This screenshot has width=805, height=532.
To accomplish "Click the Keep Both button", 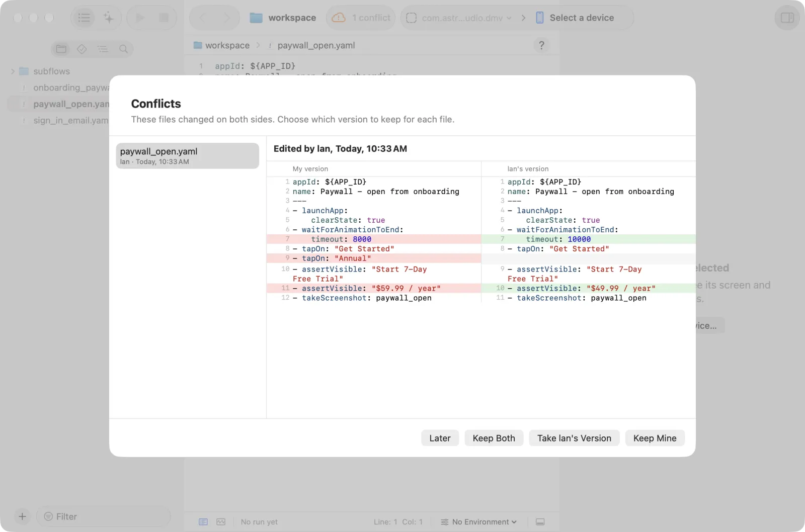I will [494, 438].
